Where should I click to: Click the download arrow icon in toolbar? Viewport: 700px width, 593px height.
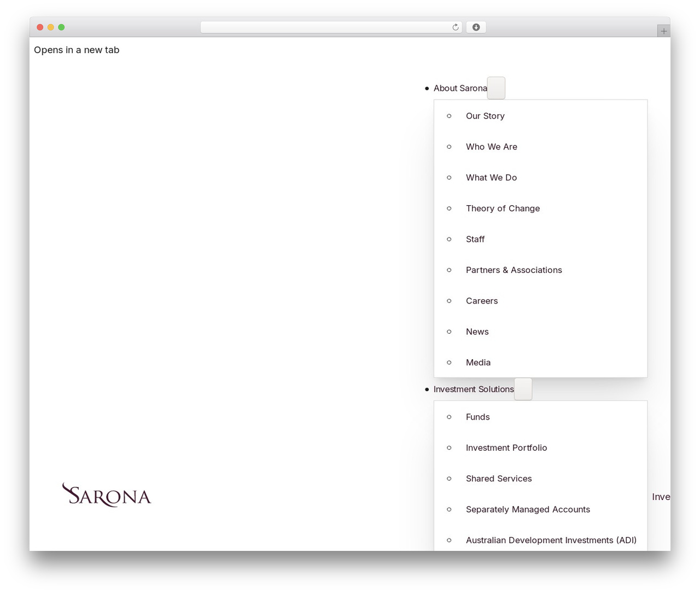(476, 27)
